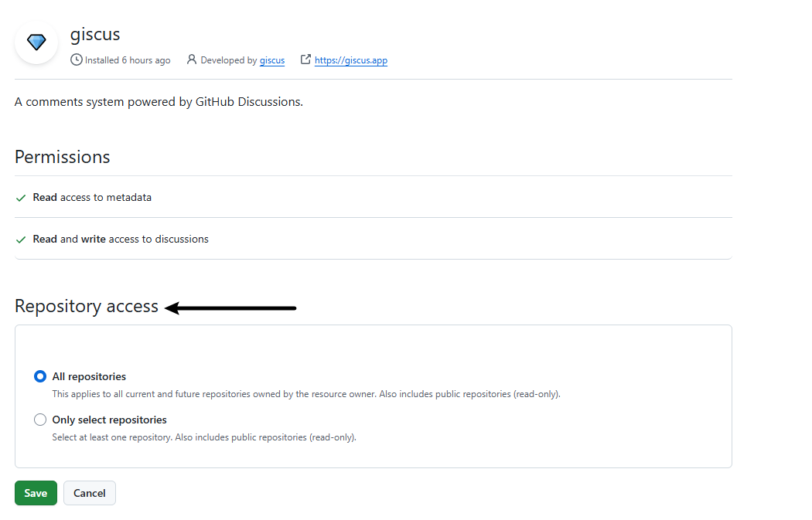
Task: Click the external link icon before giscus.app URL
Action: pyautogui.click(x=305, y=59)
